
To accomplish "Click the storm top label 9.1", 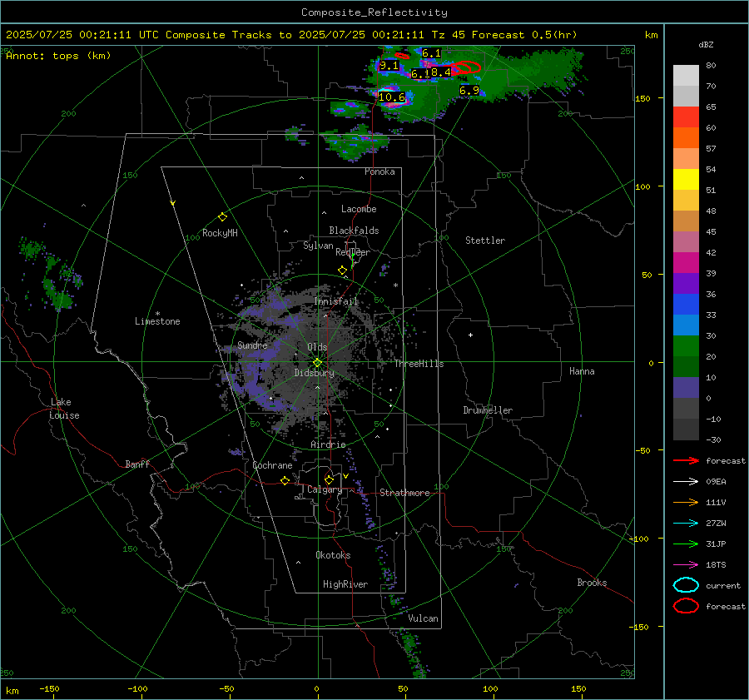I will click(x=389, y=66).
